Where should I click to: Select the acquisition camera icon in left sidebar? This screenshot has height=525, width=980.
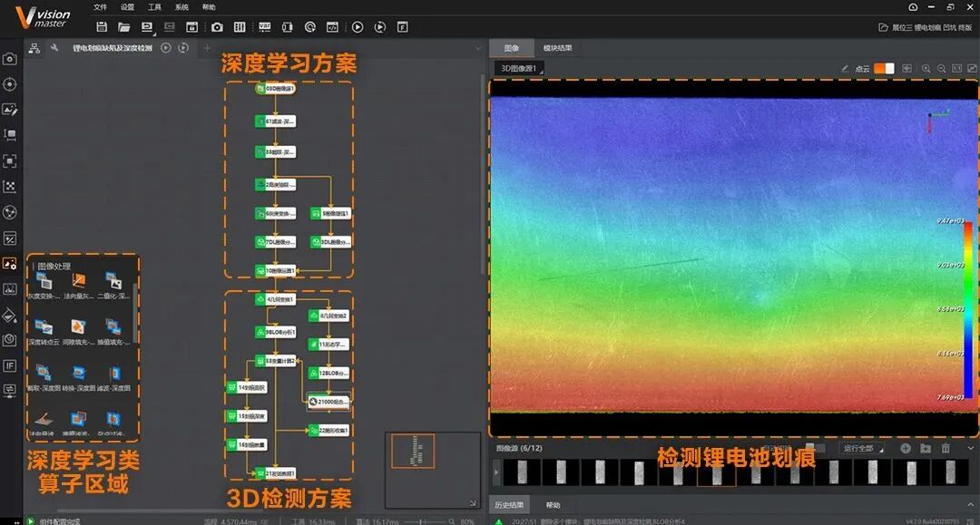tap(9, 59)
